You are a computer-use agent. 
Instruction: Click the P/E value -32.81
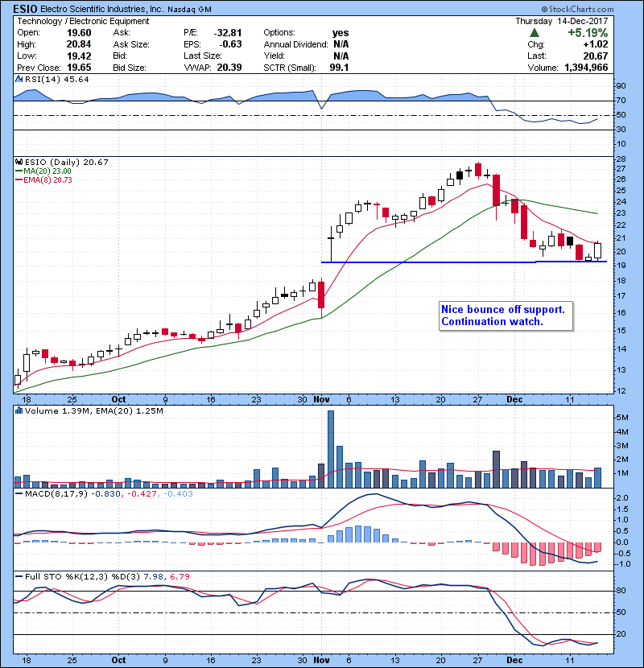(228, 33)
